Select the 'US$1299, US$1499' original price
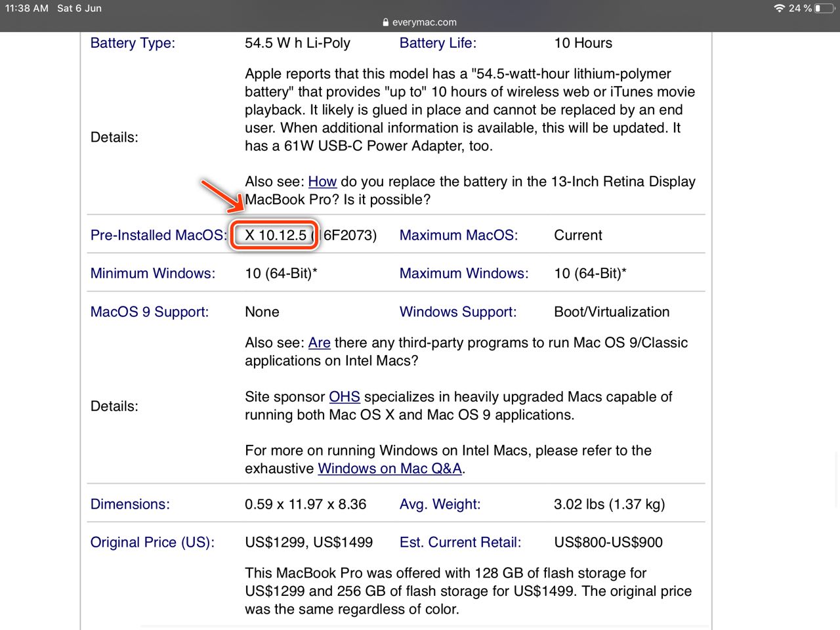Screen dimensions: 840x630 [x=309, y=543]
